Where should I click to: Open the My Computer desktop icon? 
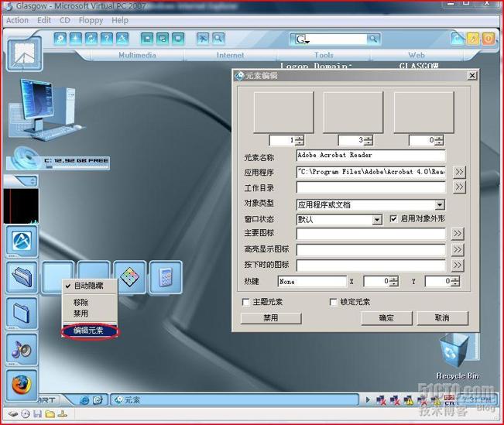point(45,108)
